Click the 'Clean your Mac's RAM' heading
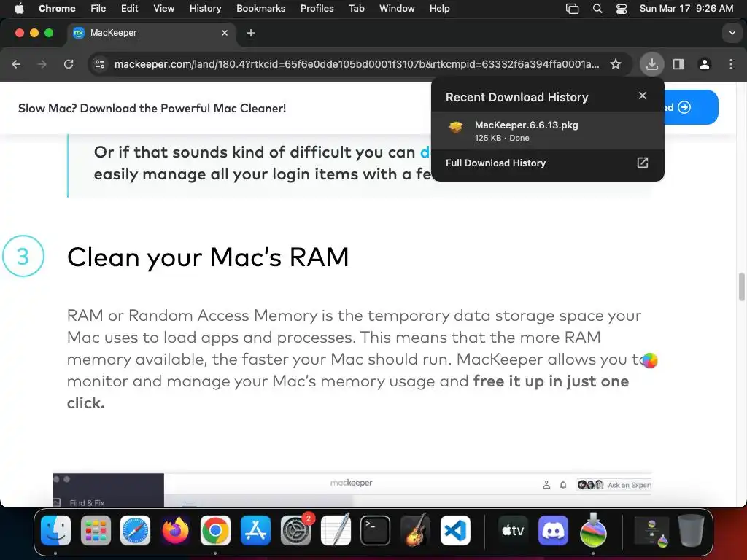 (208, 257)
